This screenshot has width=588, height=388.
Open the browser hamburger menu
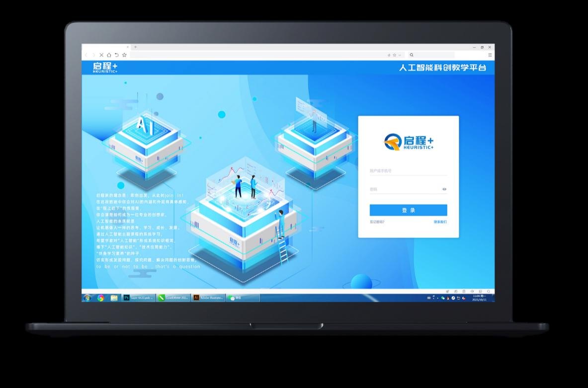(490, 55)
